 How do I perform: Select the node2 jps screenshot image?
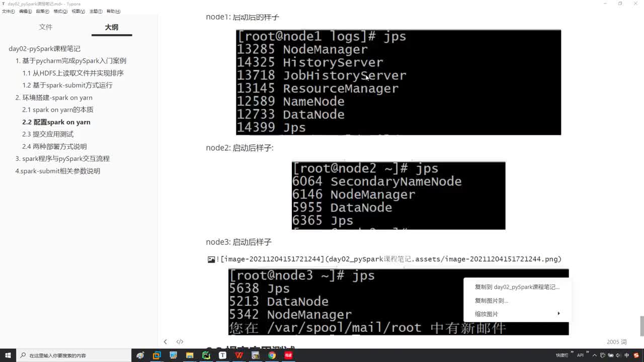click(x=398, y=196)
